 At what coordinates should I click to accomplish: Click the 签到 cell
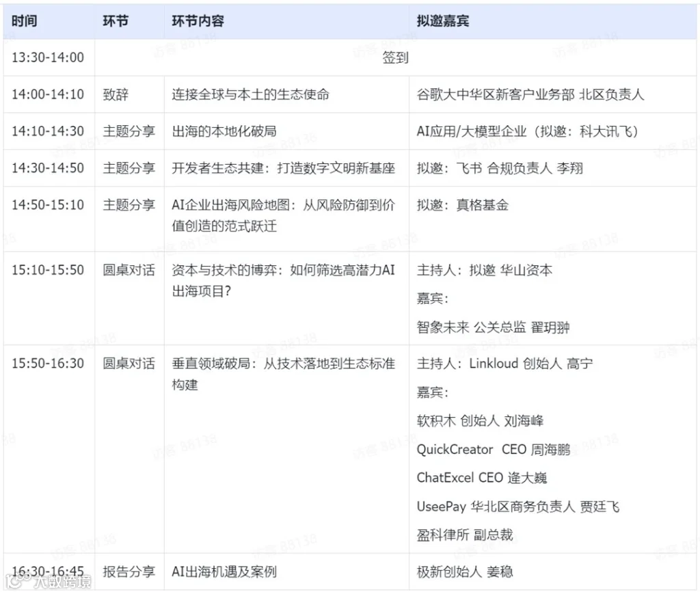396,57
